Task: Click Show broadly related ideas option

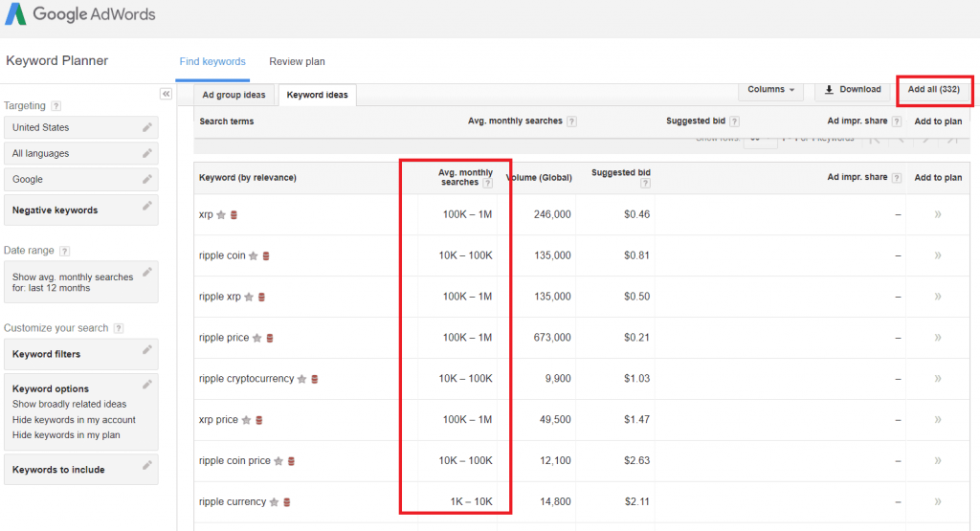Action: (x=69, y=404)
